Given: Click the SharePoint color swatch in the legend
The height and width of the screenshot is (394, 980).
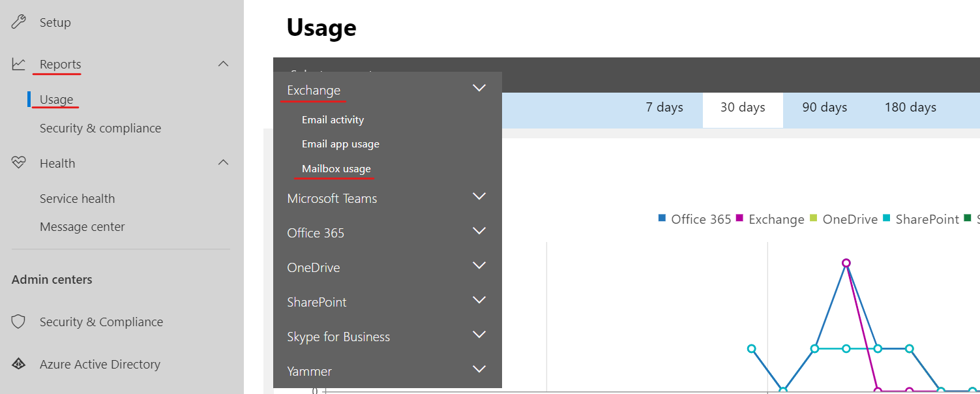Looking at the screenshot, I should (887, 218).
